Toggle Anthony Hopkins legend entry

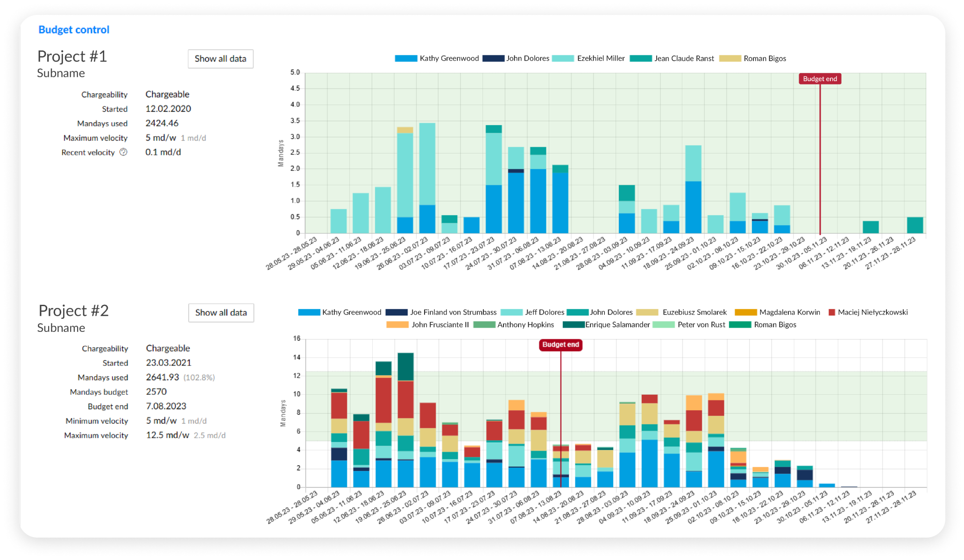pyautogui.click(x=525, y=325)
